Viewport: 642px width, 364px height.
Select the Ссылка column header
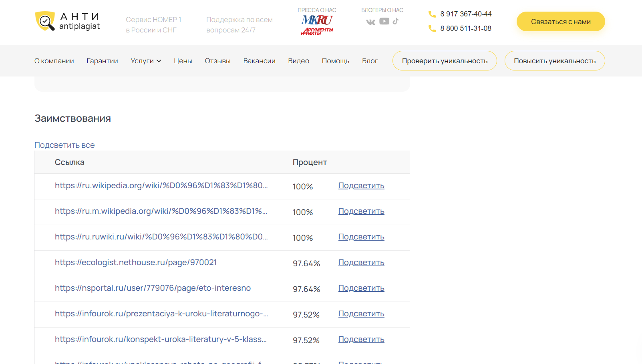(70, 162)
